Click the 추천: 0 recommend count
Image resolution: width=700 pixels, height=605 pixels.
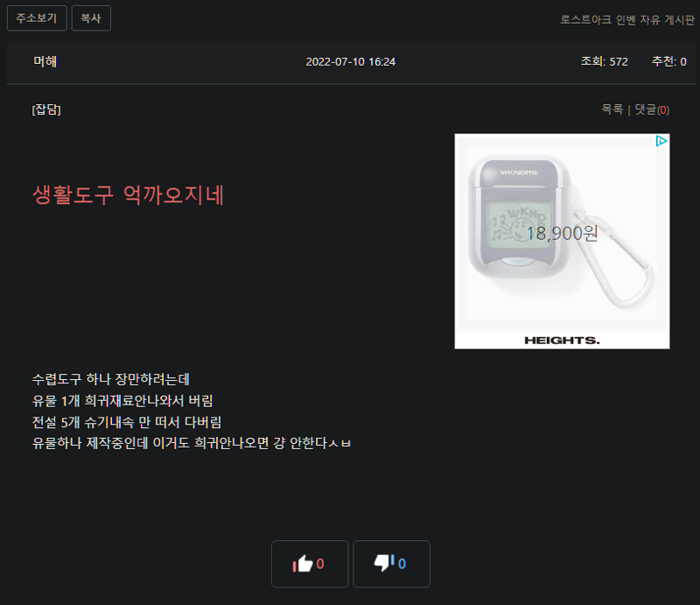(668, 61)
